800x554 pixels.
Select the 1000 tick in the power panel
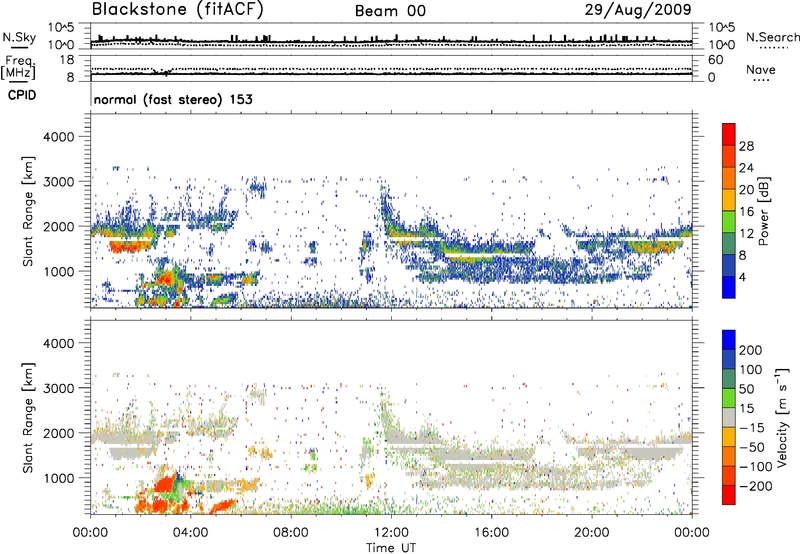[x=59, y=271]
